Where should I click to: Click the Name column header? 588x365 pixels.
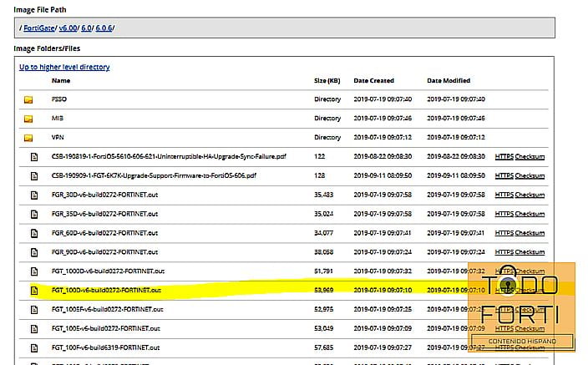(61, 81)
